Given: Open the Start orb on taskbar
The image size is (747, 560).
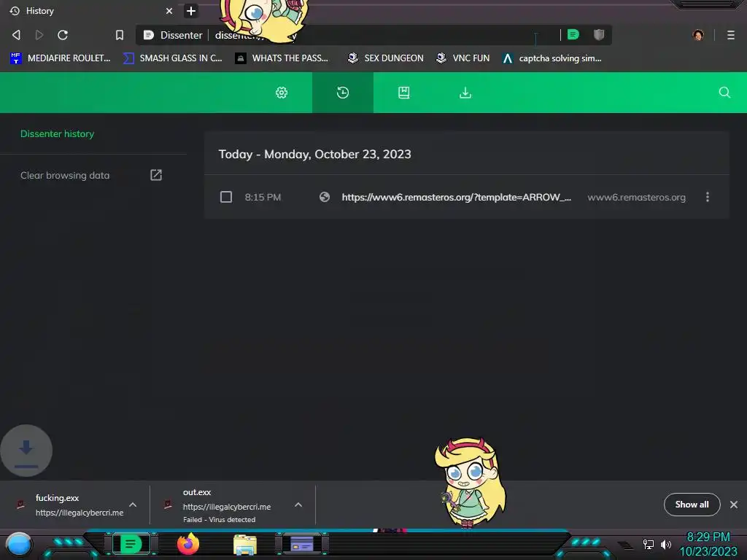Looking at the screenshot, I should click(19, 545).
